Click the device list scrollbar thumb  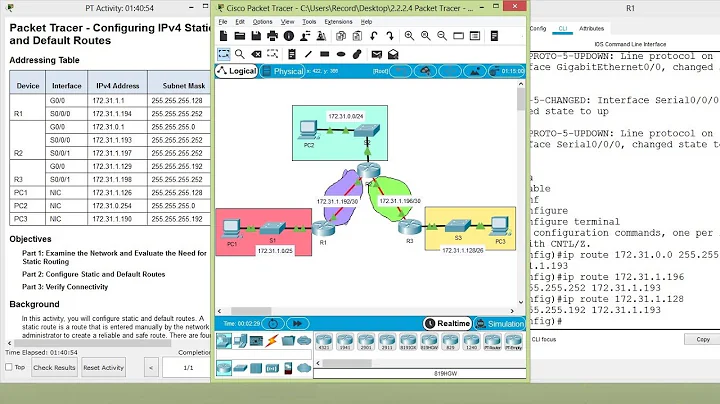pyautogui.click(x=347, y=363)
